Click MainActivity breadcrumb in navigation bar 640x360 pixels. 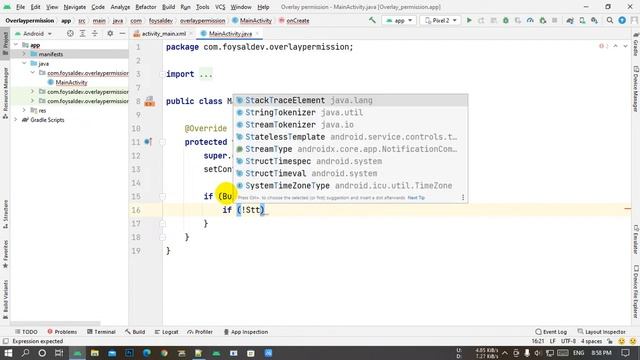(x=252, y=20)
